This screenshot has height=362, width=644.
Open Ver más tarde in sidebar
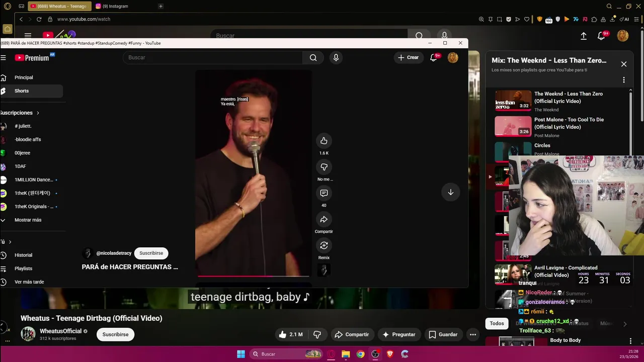[x=29, y=282]
